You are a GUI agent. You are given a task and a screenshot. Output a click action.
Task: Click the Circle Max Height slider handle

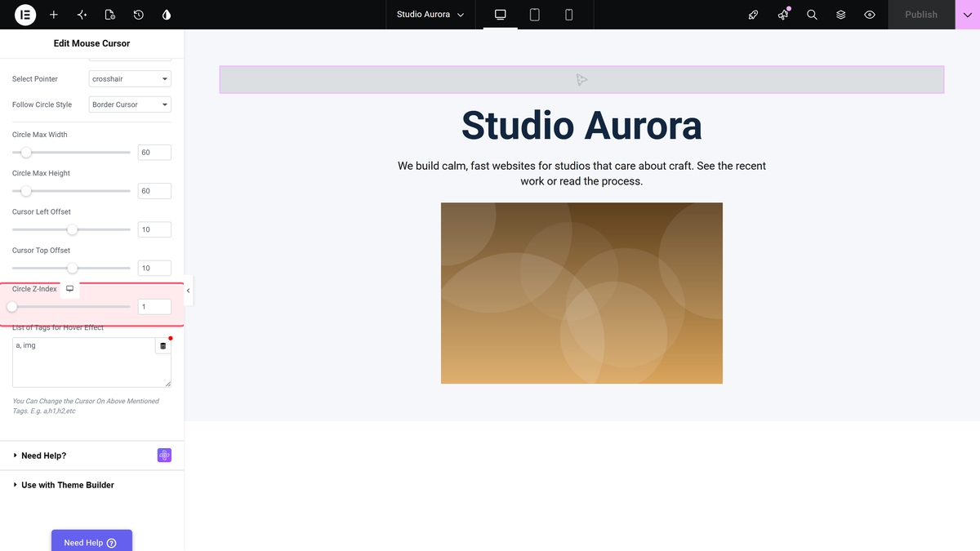[x=26, y=191]
